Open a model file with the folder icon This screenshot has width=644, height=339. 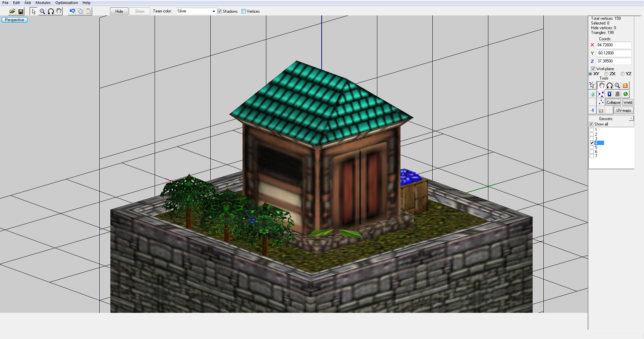(12, 11)
